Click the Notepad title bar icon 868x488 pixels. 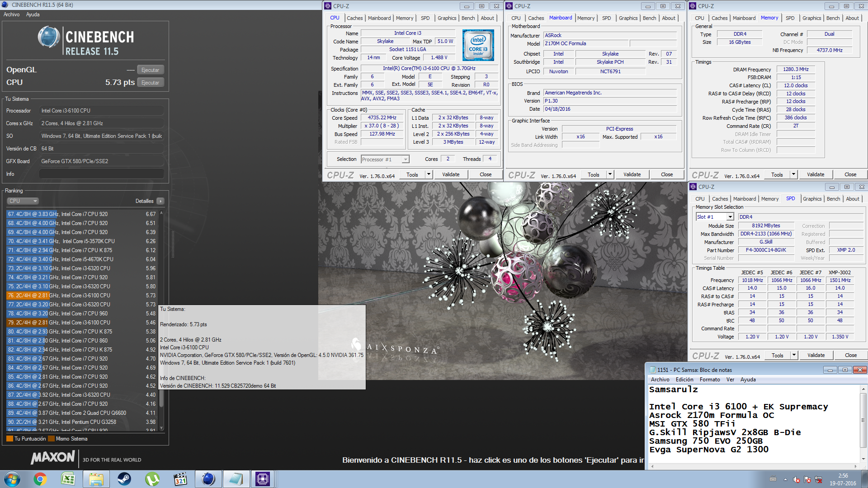[x=652, y=370]
